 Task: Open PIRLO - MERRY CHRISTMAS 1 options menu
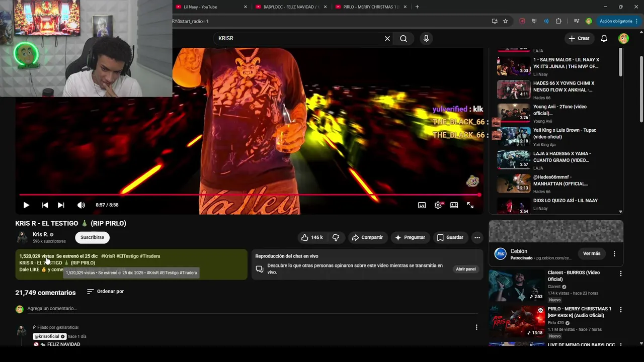click(x=620, y=310)
